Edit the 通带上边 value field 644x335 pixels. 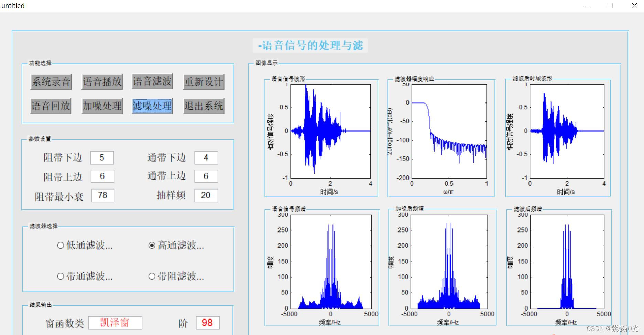pos(206,176)
